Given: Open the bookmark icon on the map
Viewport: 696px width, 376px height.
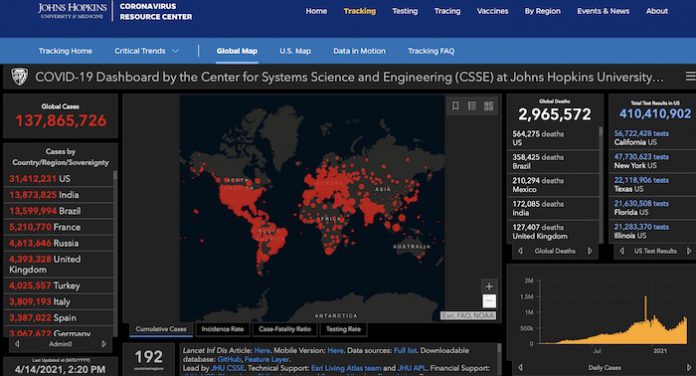Looking at the screenshot, I should coord(455,106).
